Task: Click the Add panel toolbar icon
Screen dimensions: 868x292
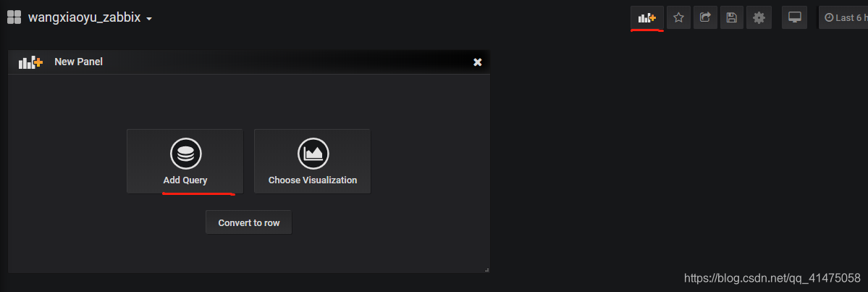Action: click(x=647, y=17)
